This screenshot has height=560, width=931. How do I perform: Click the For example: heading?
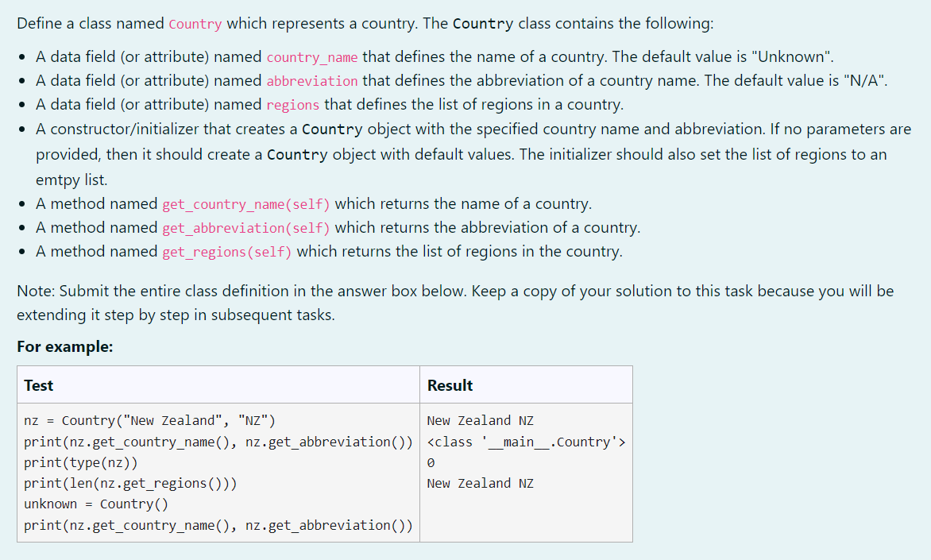click(46, 346)
